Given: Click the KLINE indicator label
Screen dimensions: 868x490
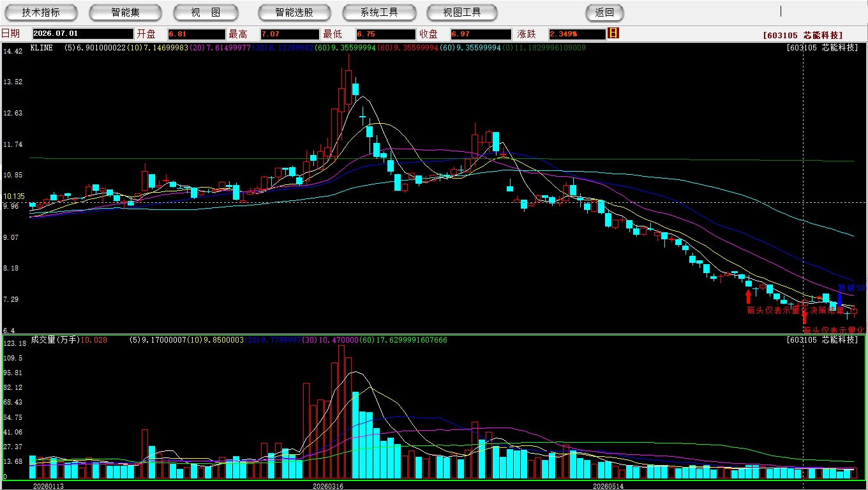Looking at the screenshot, I should (41, 48).
